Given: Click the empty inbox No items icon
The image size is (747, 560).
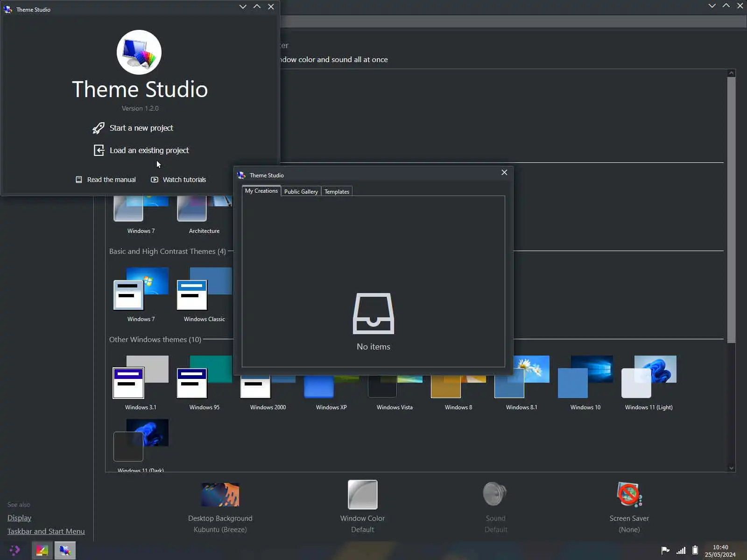Looking at the screenshot, I should pyautogui.click(x=373, y=314).
